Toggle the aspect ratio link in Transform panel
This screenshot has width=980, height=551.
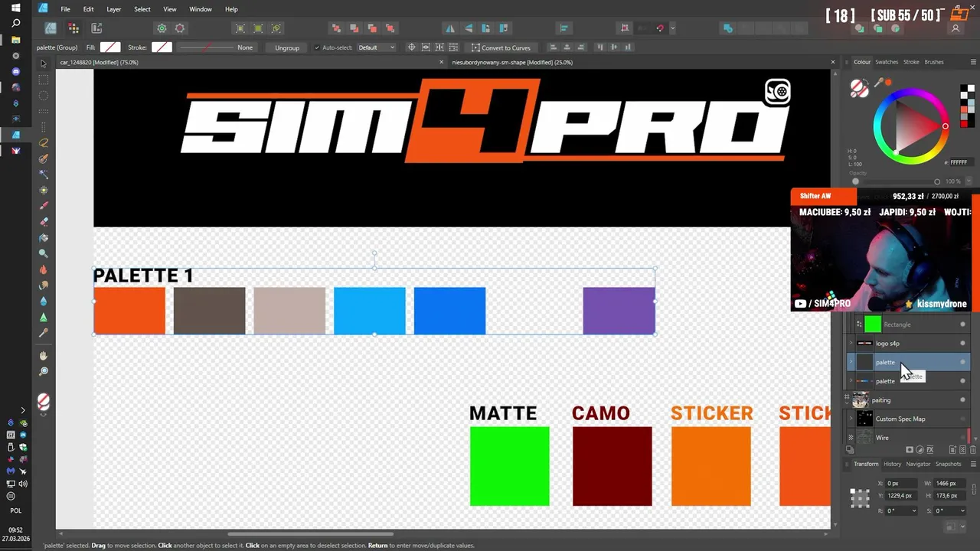click(974, 489)
